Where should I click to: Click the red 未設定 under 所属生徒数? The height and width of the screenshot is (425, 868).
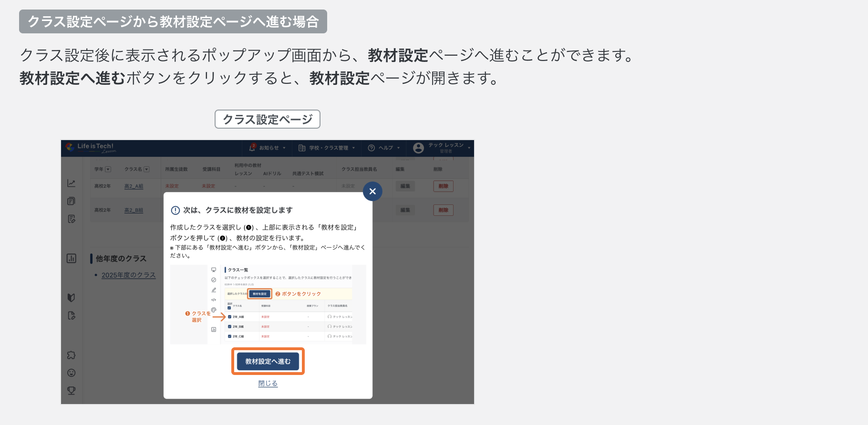point(172,186)
